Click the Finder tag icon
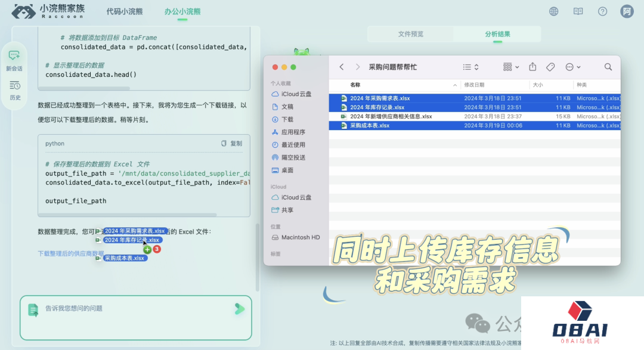This screenshot has width=644, height=350. (551, 67)
